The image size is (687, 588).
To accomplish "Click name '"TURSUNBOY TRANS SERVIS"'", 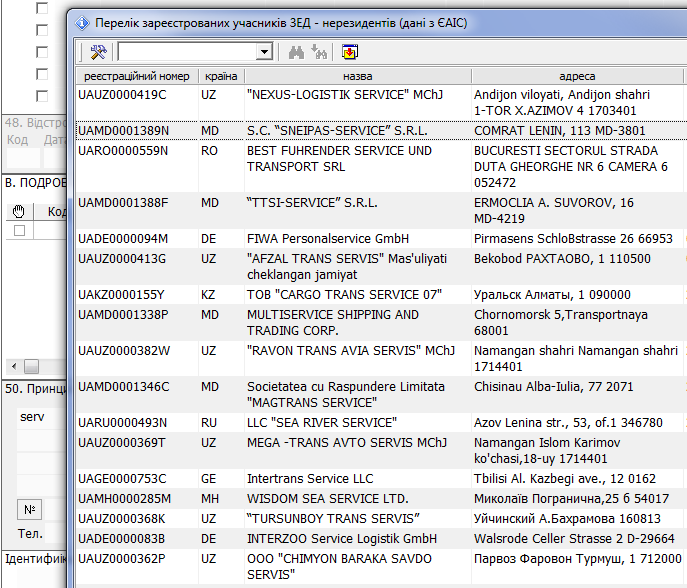I will (x=333, y=519).
